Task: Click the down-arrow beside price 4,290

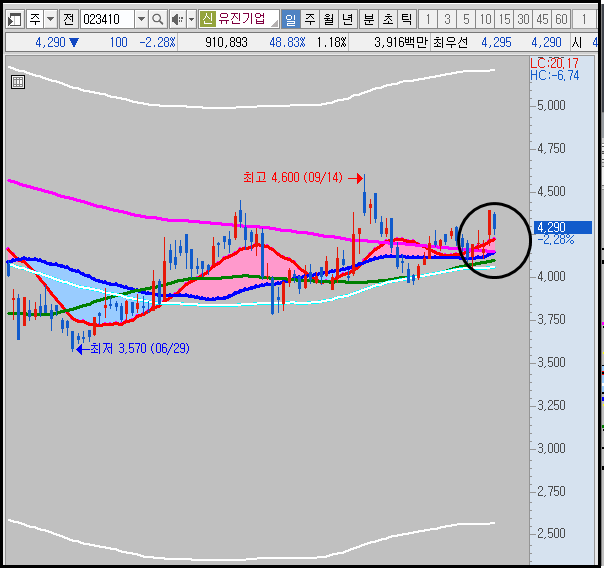Action: click(x=74, y=42)
